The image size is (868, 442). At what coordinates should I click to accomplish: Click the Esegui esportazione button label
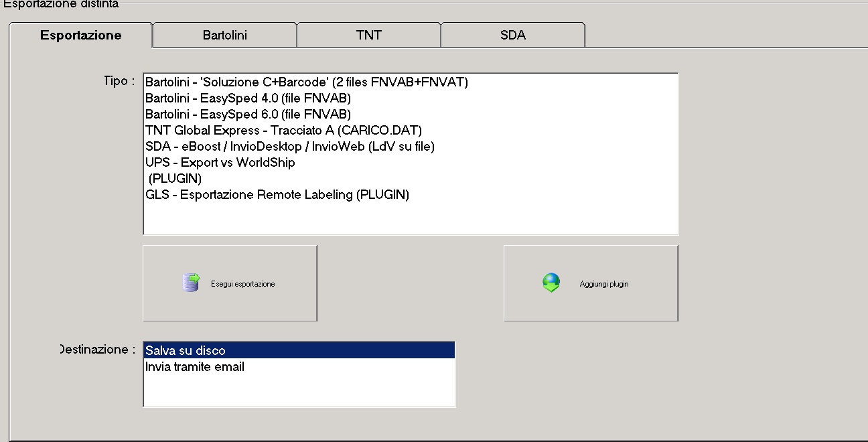243,284
